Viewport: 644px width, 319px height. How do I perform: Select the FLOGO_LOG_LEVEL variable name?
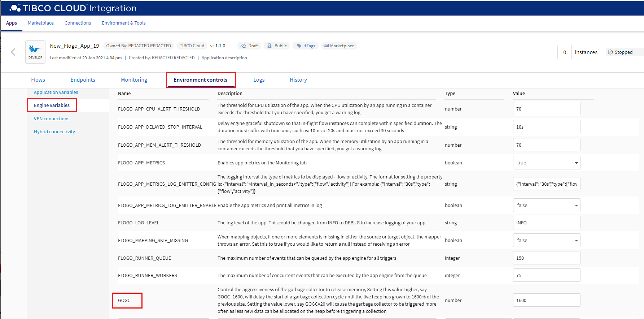[x=139, y=223]
